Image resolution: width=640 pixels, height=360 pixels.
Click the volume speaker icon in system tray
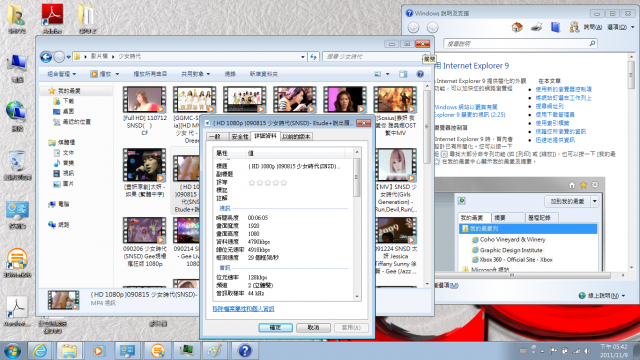(587, 351)
